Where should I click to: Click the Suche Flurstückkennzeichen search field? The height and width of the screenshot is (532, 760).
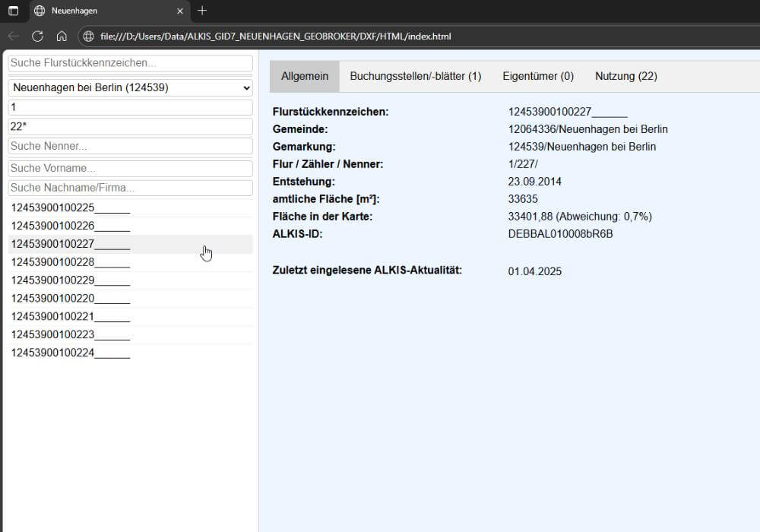[130, 63]
